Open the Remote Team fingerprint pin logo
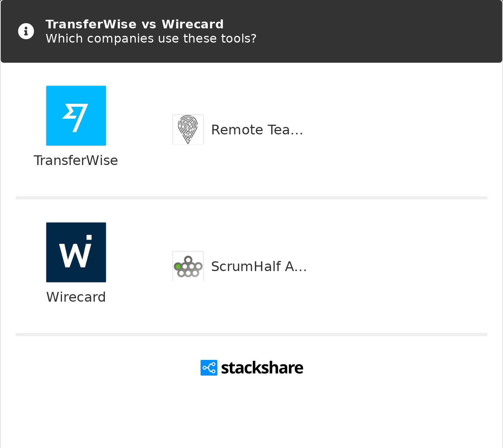This screenshot has width=503, height=448. click(x=188, y=130)
